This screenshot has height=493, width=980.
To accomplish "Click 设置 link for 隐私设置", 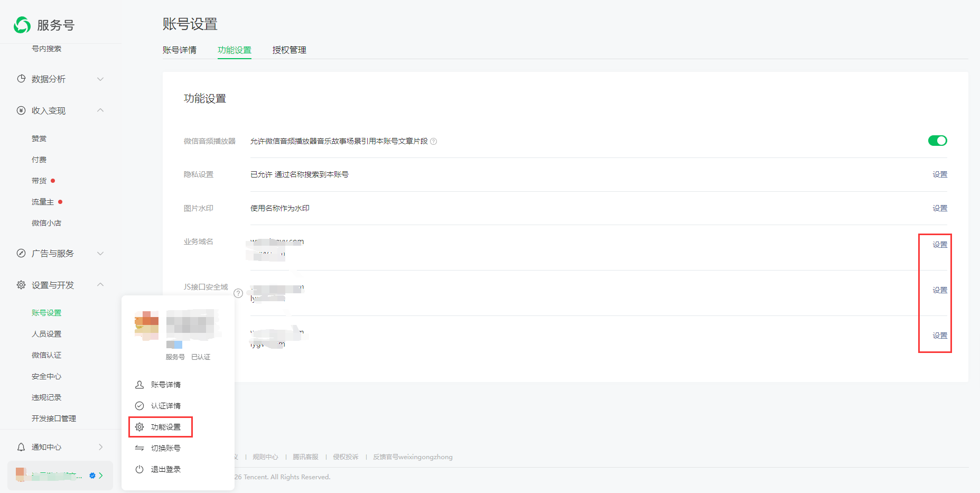I will pyautogui.click(x=940, y=174).
